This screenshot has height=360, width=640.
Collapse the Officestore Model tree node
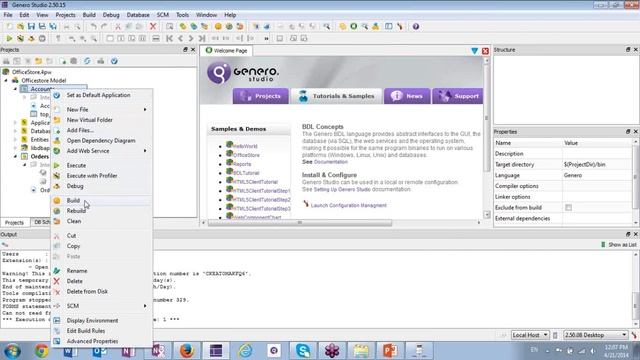point(6,80)
